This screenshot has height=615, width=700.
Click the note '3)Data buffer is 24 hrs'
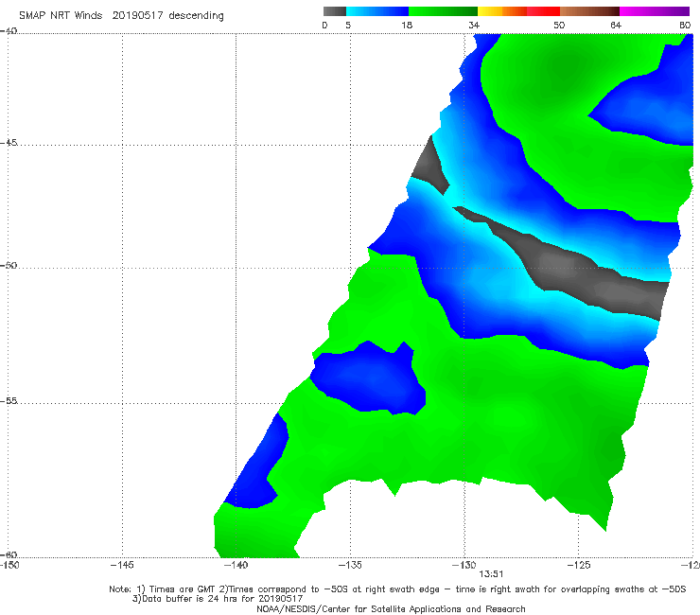(x=218, y=599)
